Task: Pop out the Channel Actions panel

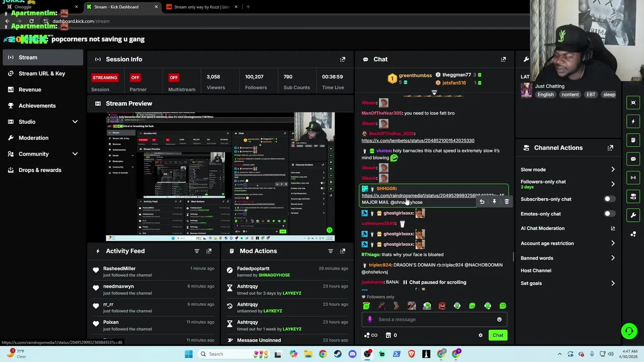Action: [610, 148]
